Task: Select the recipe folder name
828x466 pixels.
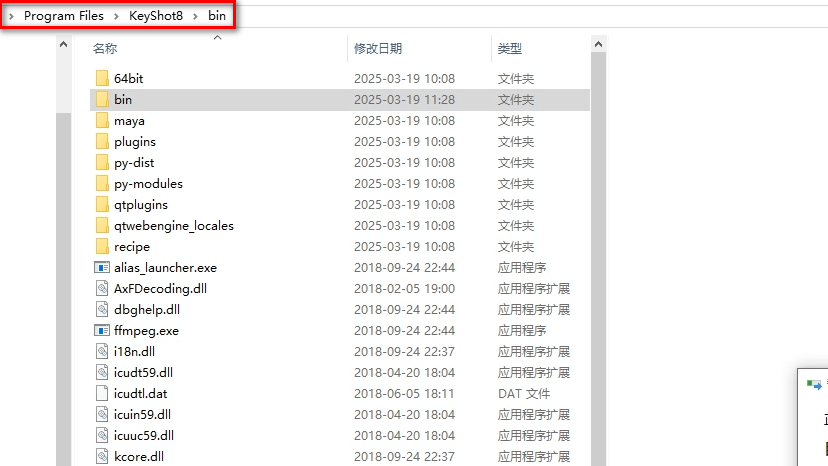Action: (x=132, y=247)
